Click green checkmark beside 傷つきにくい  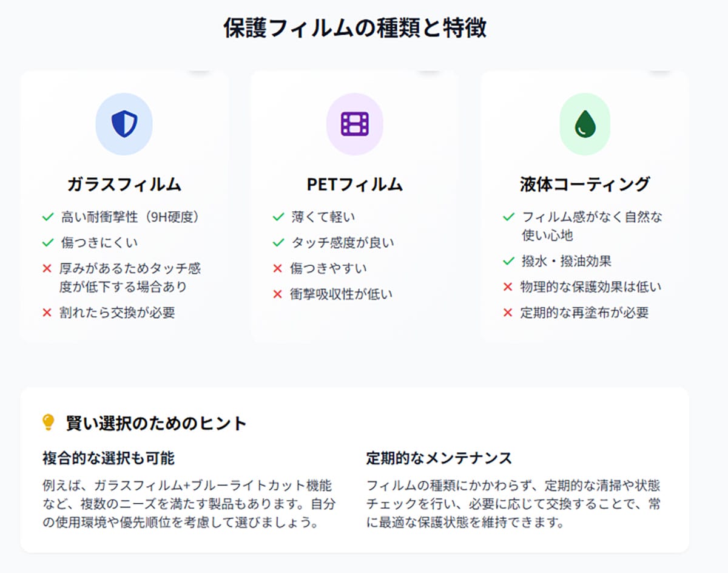pyautogui.click(x=48, y=243)
